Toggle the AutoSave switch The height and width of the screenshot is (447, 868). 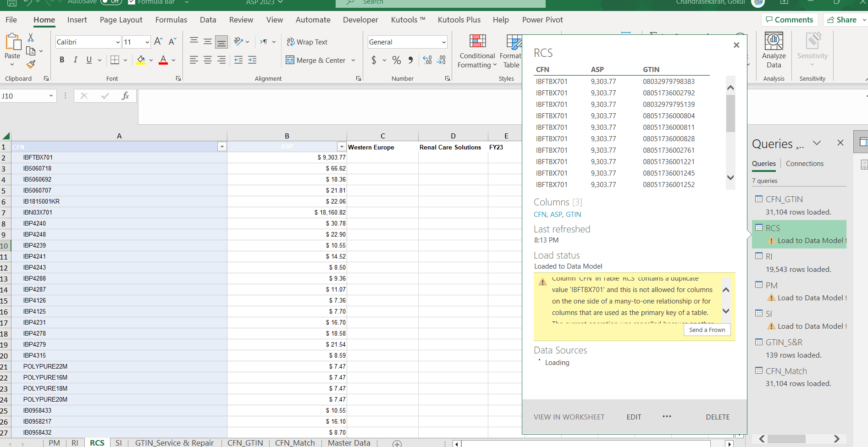111,2
